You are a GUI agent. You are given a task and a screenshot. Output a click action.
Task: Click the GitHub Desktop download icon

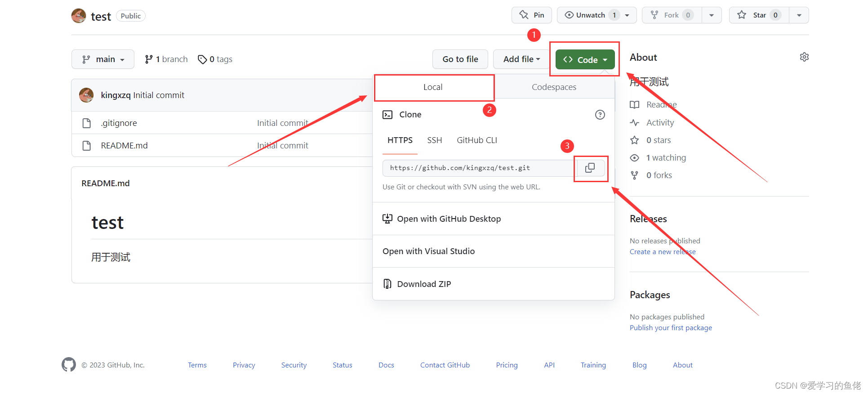[x=387, y=219]
